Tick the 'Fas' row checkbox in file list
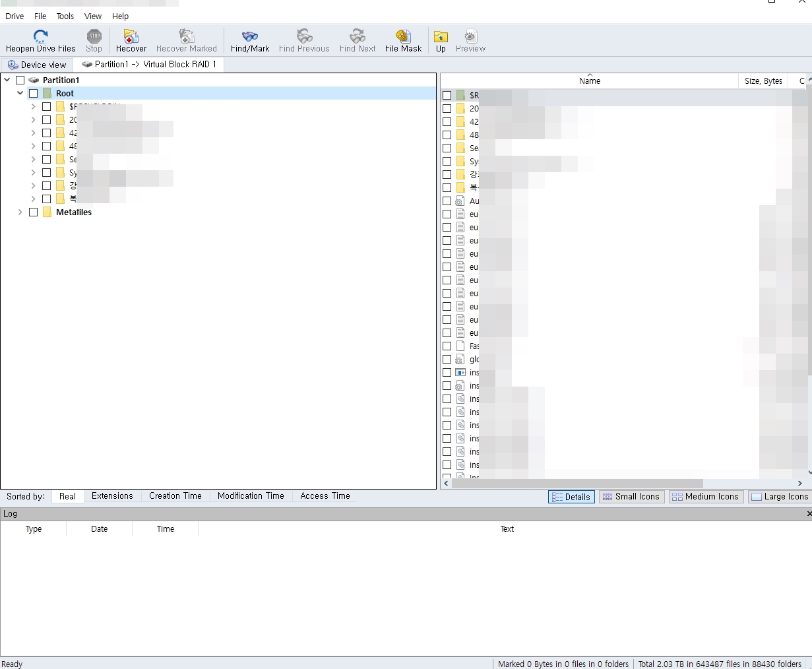Screen dimensions: 812x669 447,346
